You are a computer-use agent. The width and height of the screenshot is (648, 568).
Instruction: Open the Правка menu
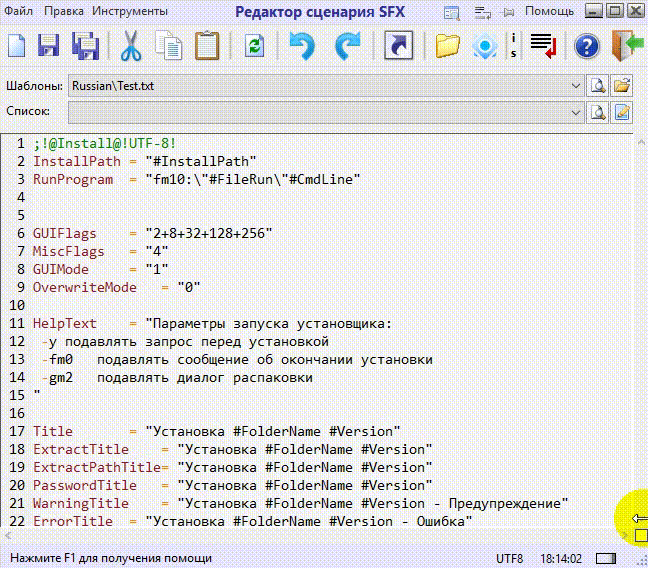pyautogui.click(x=64, y=11)
